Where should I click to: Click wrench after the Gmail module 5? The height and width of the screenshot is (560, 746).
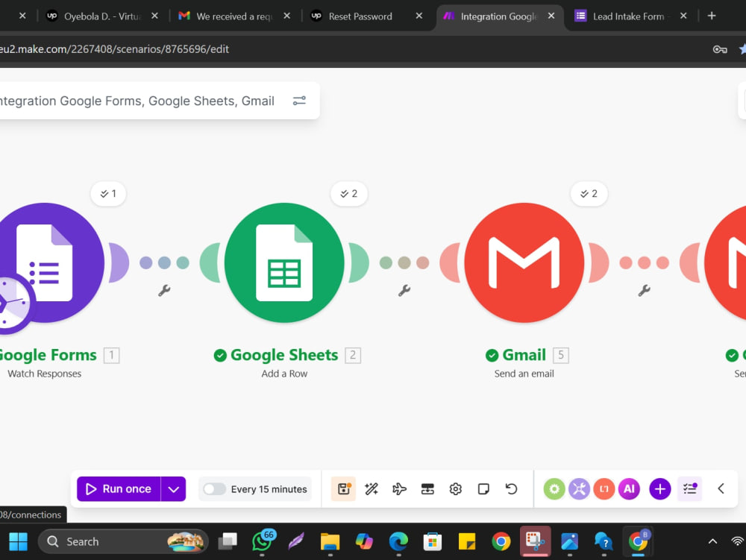tap(645, 291)
